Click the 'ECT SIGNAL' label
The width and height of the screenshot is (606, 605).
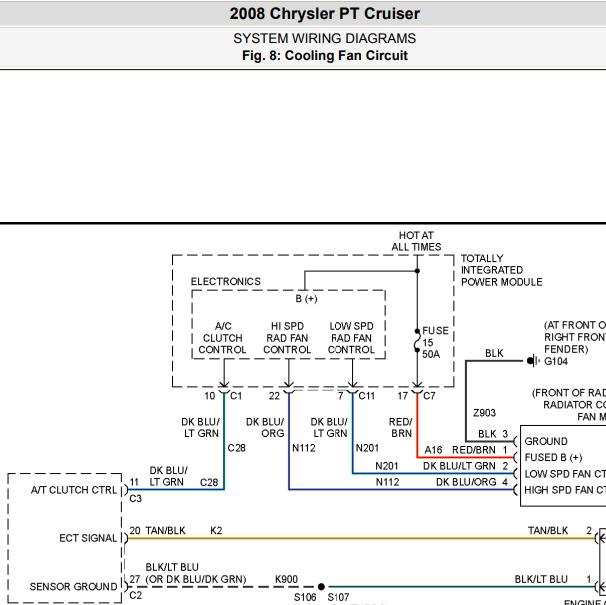(88, 538)
